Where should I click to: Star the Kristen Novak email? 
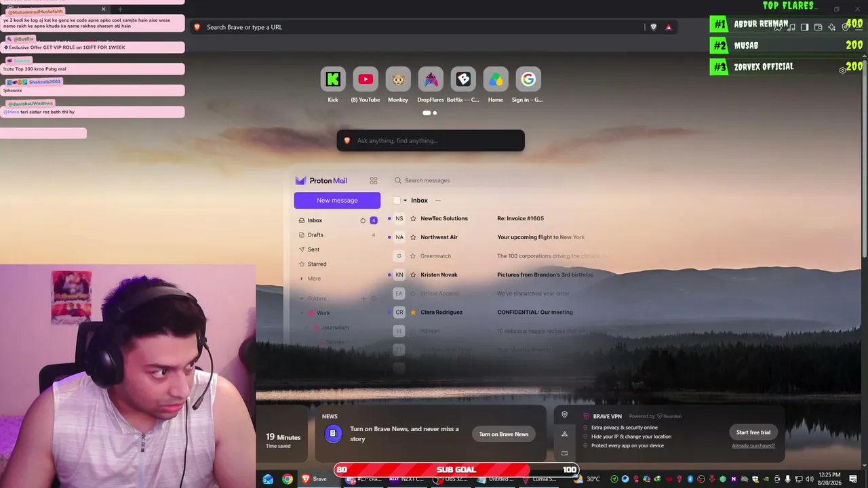coord(413,274)
